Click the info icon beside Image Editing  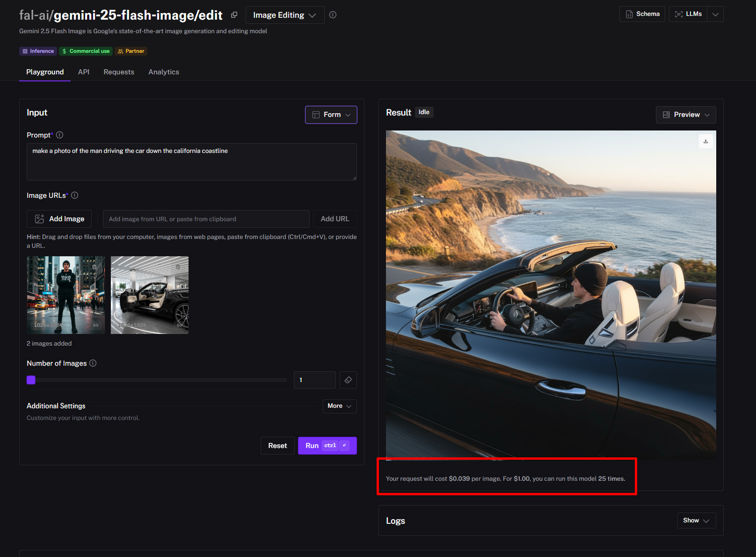[333, 15]
